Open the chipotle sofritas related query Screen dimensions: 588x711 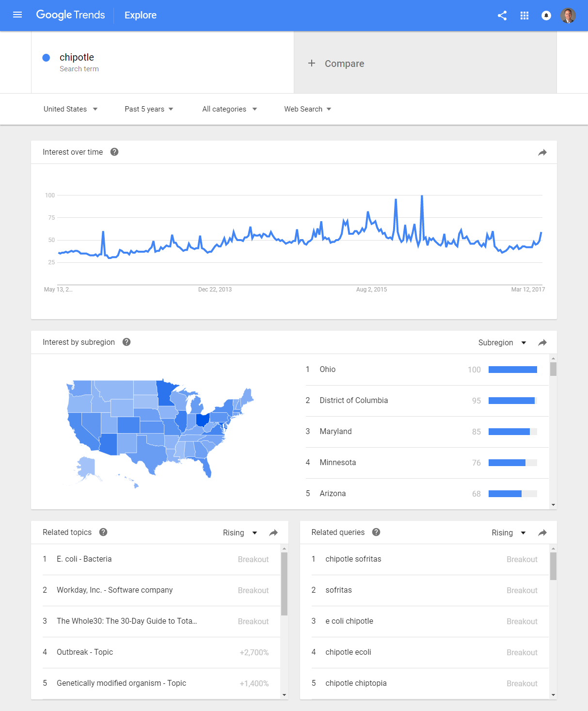point(353,559)
